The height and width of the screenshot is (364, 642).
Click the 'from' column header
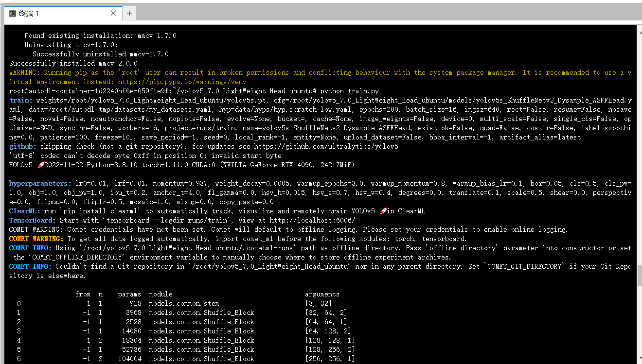pos(83,294)
